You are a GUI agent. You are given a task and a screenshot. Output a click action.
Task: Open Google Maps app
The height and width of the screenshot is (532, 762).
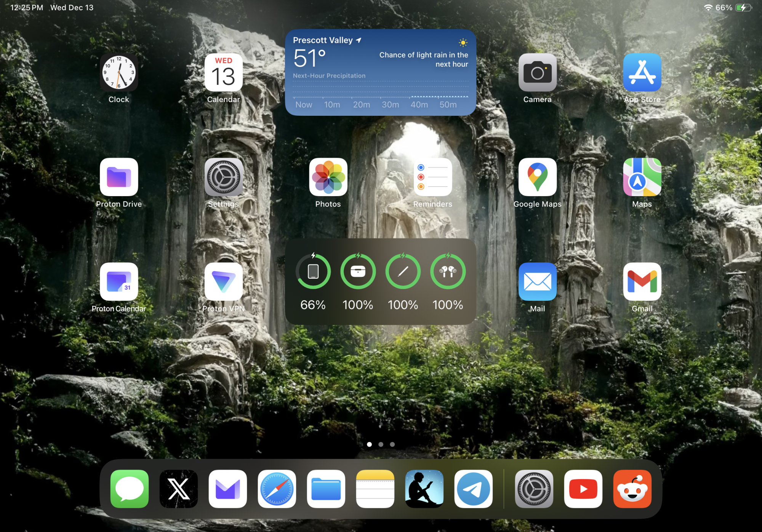(537, 177)
